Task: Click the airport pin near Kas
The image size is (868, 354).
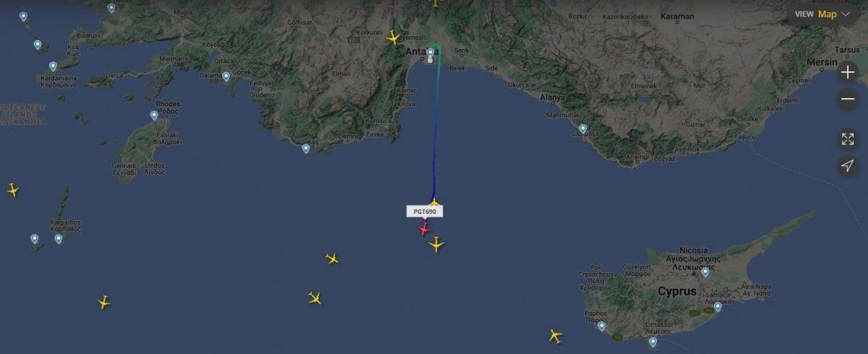Action: pyautogui.click(x=306, y=149)
